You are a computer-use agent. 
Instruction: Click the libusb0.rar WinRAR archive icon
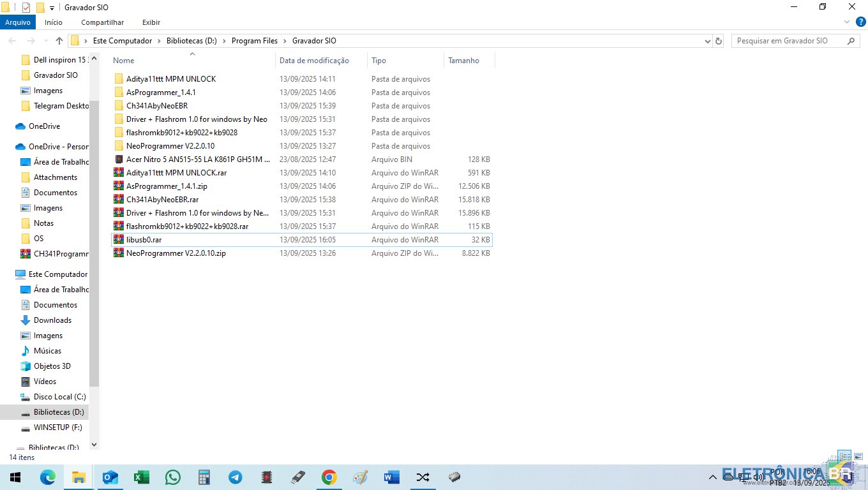click(118, 240)
